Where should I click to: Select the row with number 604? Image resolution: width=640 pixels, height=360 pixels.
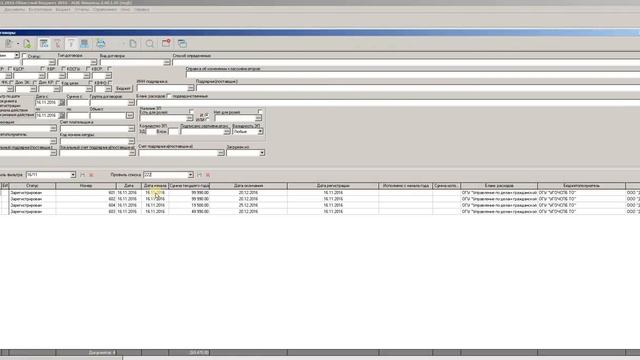320,205
